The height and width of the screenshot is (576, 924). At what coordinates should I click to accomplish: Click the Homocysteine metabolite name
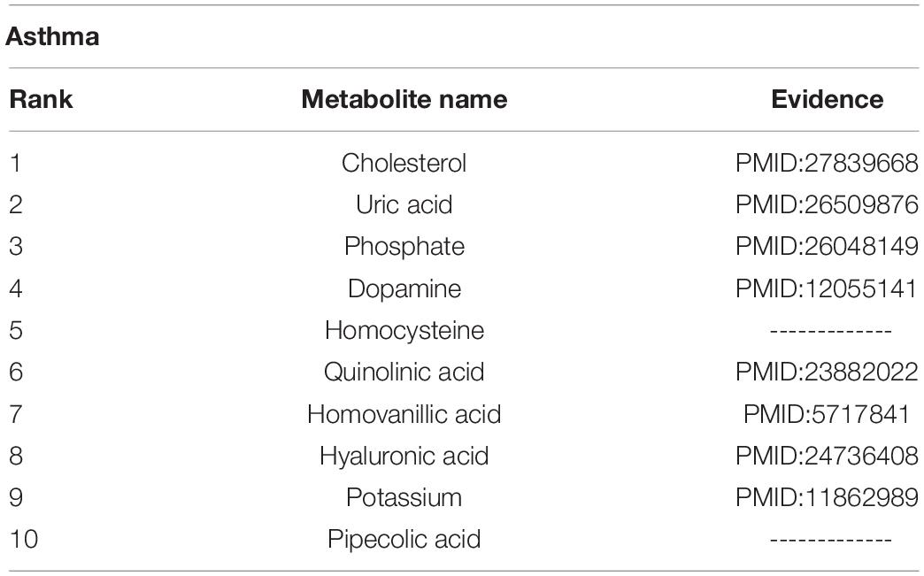(x=404, y=330)
